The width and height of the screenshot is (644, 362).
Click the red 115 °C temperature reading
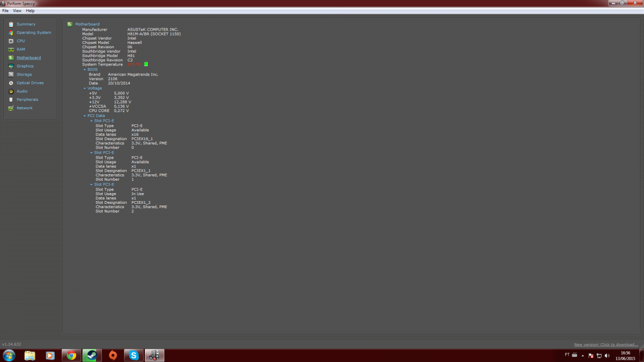(x=135, y=64)
